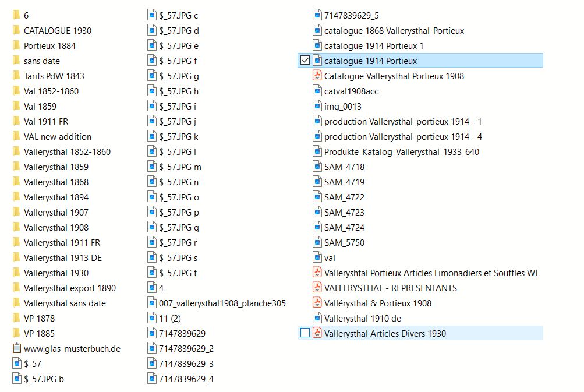Click folder icon of VP 1878
Viewport: 584px width, 392px height.
click(16, 318)
